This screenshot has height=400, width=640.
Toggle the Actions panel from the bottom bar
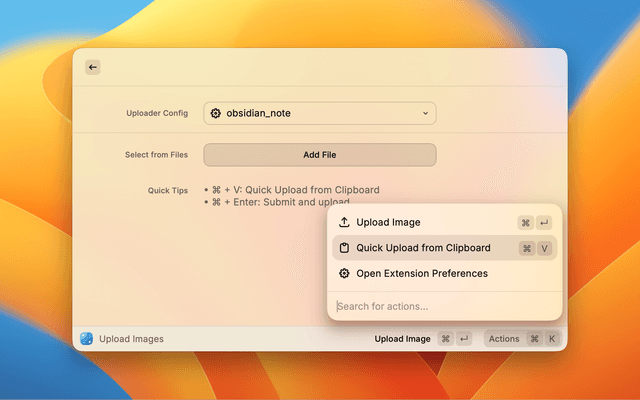504,339
